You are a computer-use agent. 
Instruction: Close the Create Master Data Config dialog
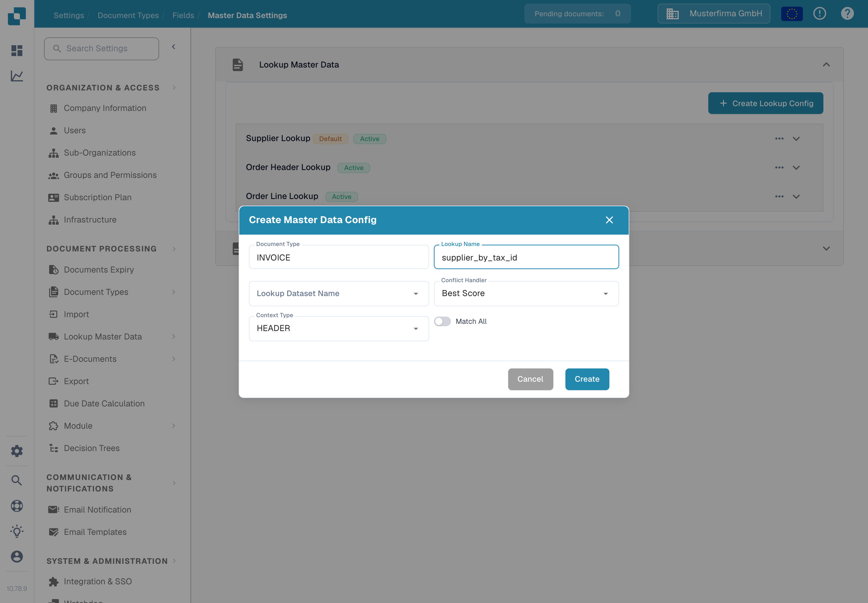pos(609,220)
